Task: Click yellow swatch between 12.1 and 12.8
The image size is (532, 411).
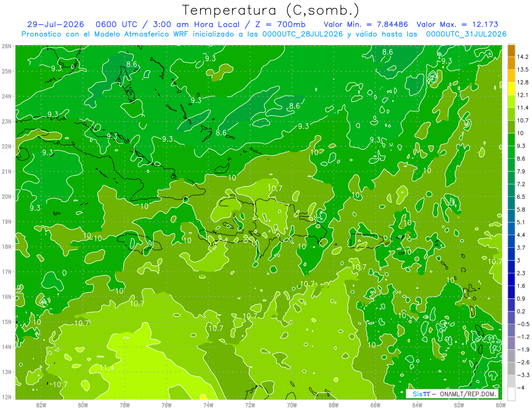Action: (x=511, y=89)
